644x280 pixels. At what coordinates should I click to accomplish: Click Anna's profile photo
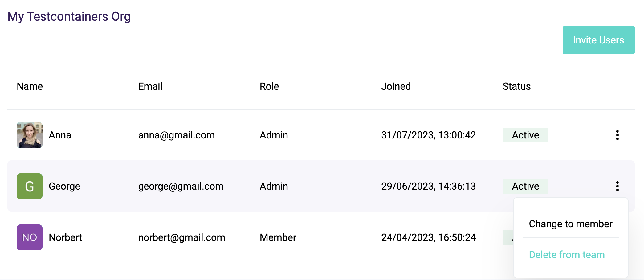coord(29,135)
